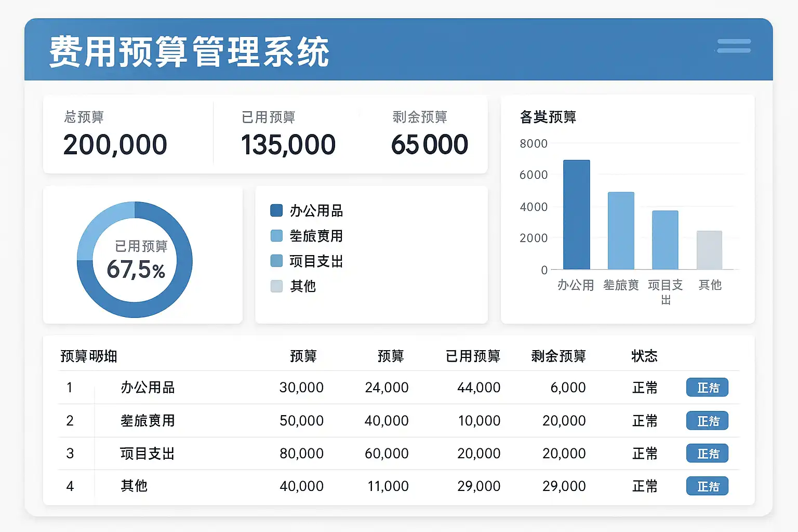This screenshot has height=532, width=798.
Task: Click the light blue 差旅费用 legend swatch
Action: tap(276, 236)
